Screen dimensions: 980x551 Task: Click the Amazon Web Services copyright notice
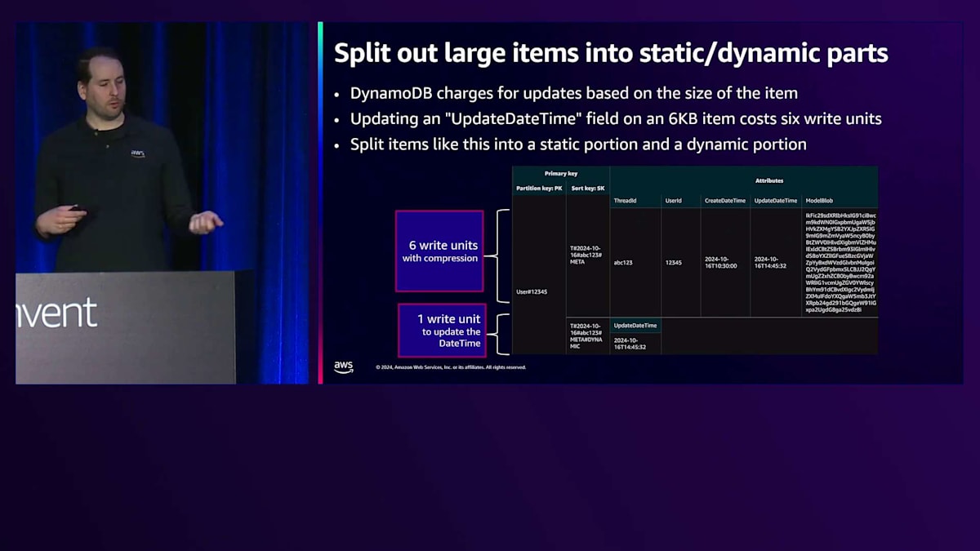tap(451, 367)
